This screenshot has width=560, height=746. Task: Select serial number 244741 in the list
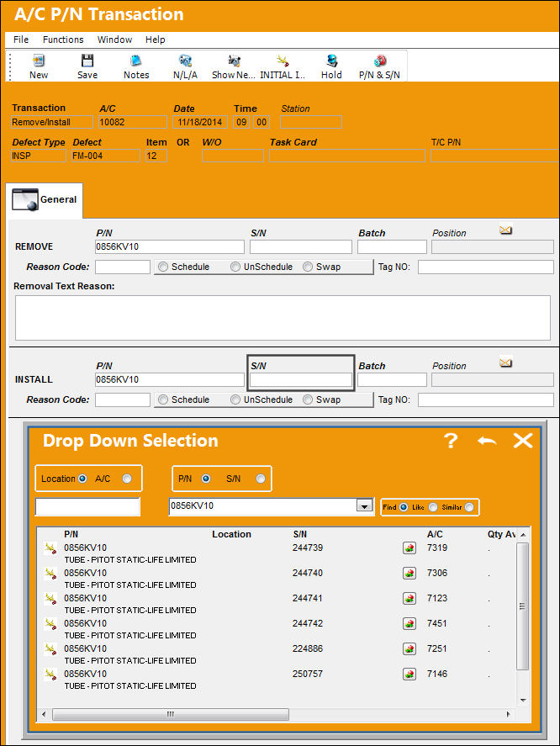308,598
